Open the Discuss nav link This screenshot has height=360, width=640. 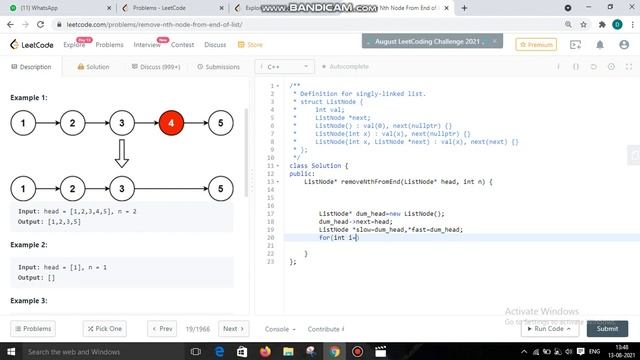[215, 44]
